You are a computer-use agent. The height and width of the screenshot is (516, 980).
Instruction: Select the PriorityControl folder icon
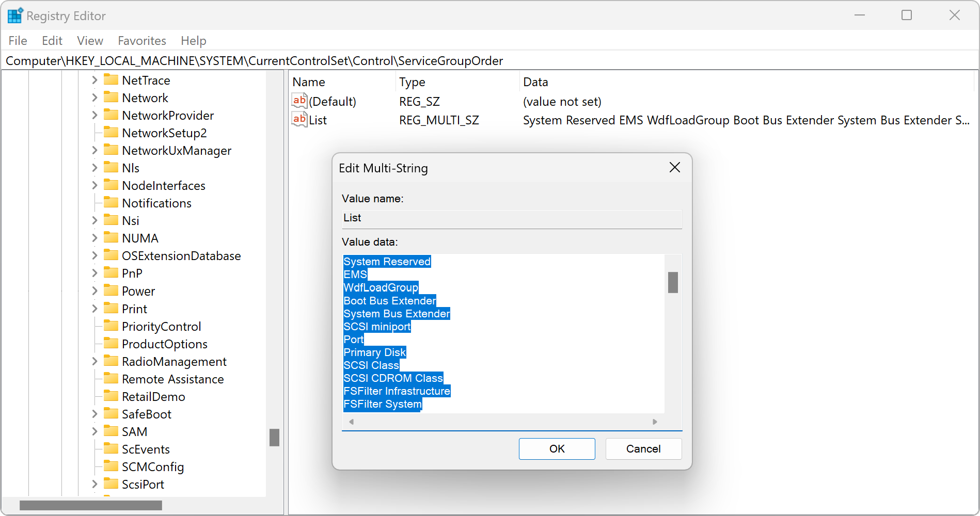click(110, 326)
